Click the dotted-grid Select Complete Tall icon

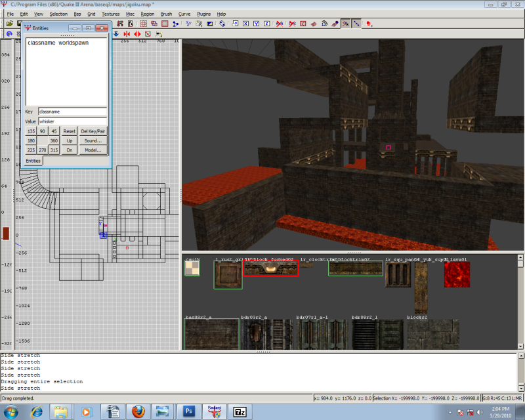click(x=143, y=24)
